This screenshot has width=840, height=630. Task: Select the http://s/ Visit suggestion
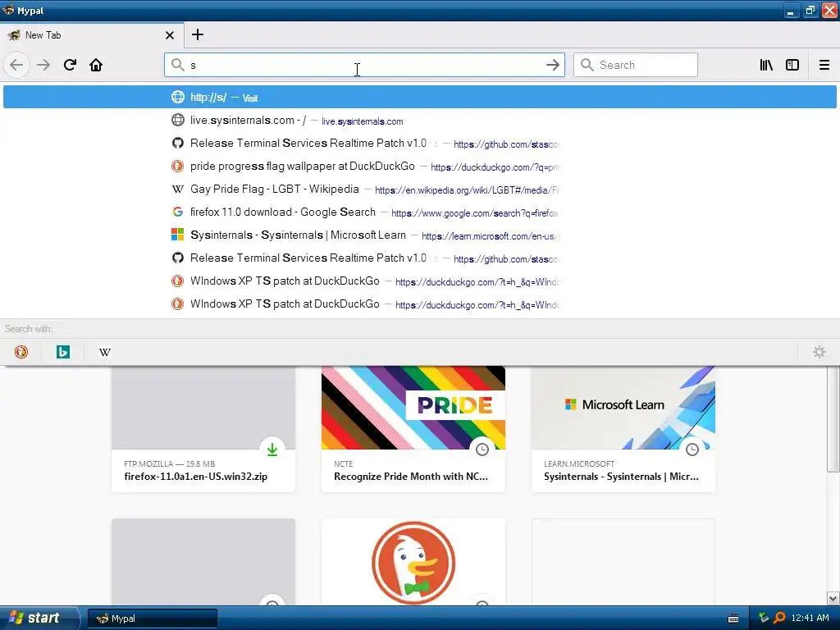tap(420, 98)
